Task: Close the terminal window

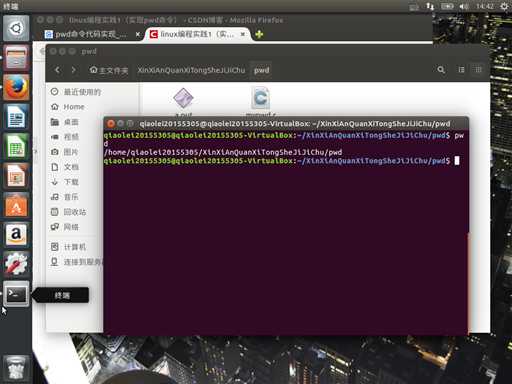Action: [x=111, y=124]
